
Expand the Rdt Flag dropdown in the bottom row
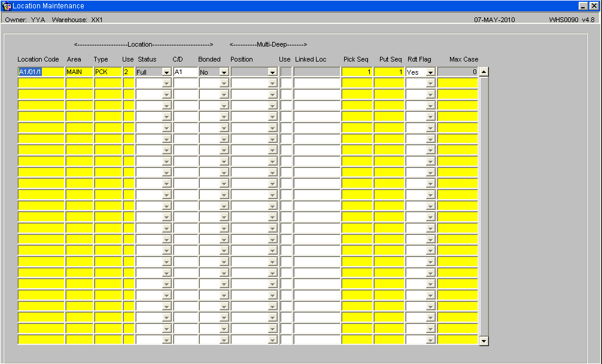tap(431, 340)
